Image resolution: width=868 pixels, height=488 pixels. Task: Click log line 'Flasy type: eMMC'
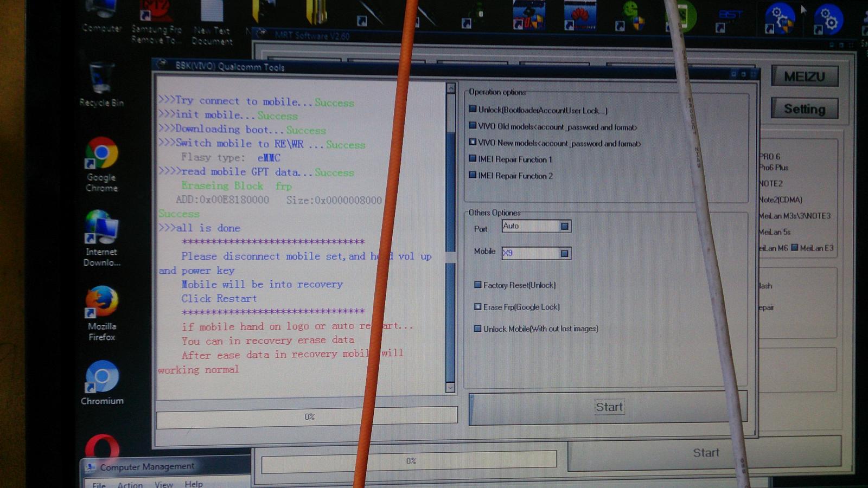231,158
